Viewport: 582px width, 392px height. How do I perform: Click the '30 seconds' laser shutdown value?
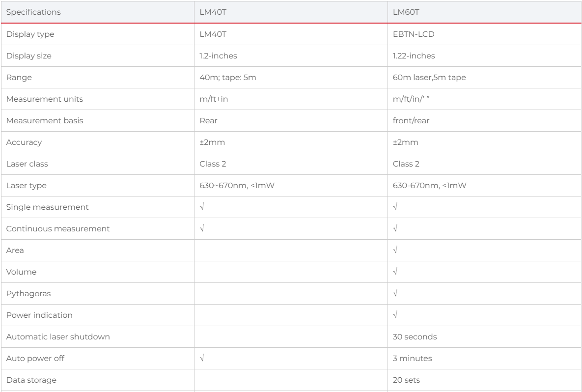tap(415, 336)
